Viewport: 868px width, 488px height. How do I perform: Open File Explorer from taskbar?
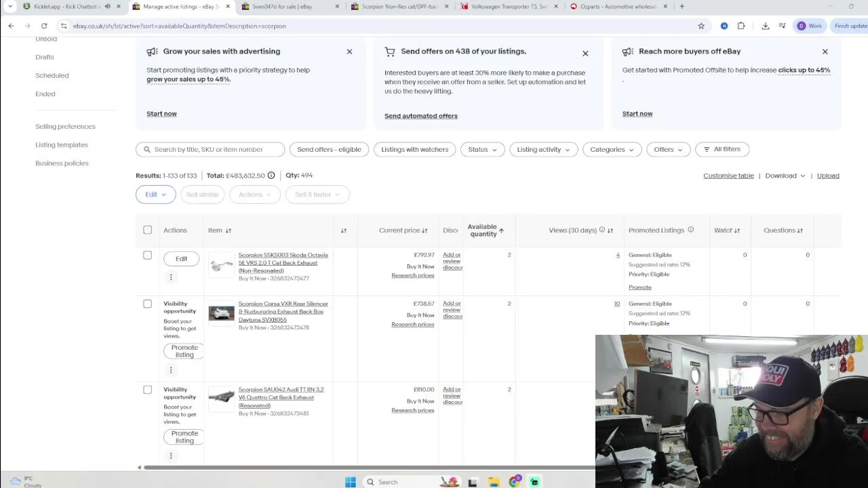(494, 482)
